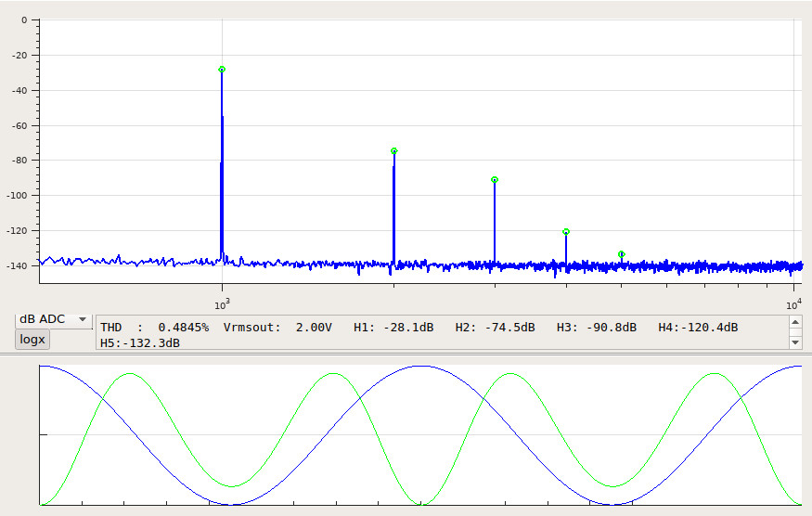Click the -20 y-axis label
812x516 pixels.
19,56
